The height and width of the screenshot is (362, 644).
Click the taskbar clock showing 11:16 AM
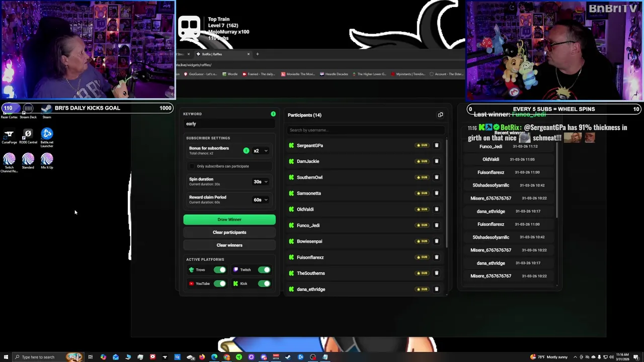coord(623,357)
